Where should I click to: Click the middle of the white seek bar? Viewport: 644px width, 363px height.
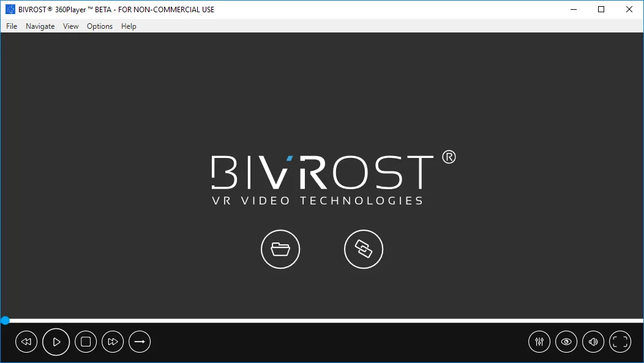322,321
